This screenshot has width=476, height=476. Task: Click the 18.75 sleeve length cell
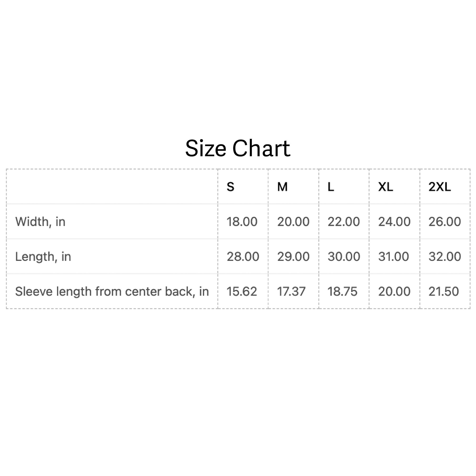click(342, 292)
